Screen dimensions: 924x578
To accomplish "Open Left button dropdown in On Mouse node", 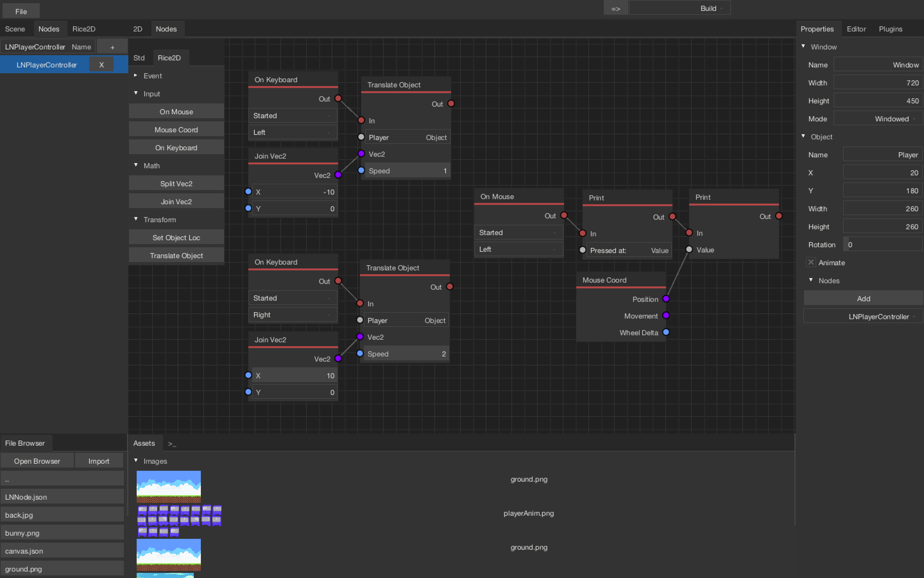I will point(518,249).
